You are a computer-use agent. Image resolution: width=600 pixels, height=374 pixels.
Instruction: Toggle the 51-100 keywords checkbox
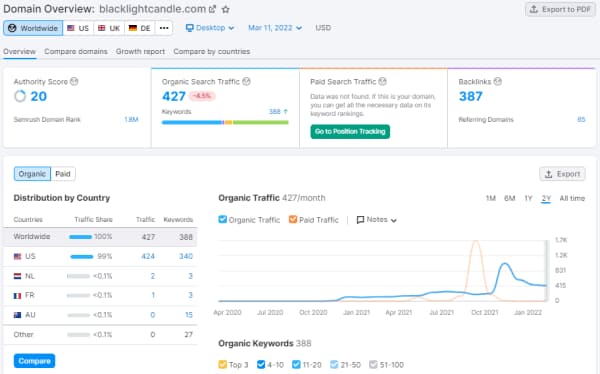point(373,364)
